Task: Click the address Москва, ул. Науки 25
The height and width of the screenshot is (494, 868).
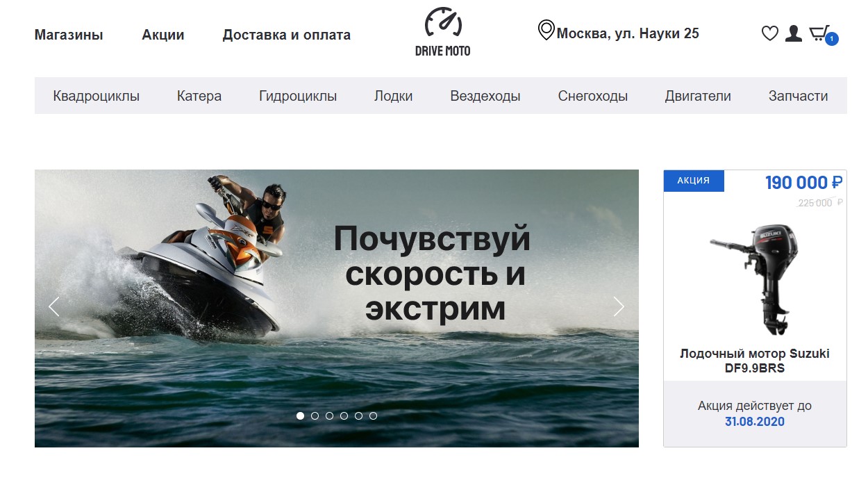Action: pos(628,33)
